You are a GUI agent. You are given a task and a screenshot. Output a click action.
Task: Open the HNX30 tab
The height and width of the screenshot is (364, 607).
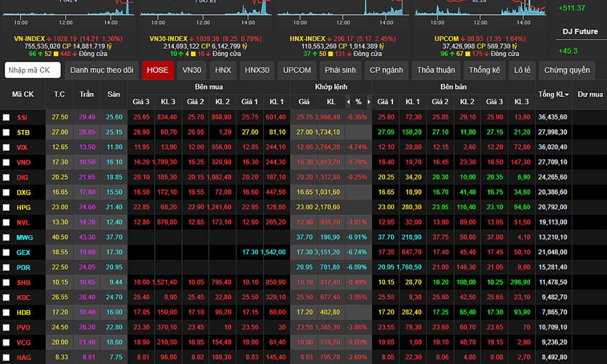click(257, 70)
